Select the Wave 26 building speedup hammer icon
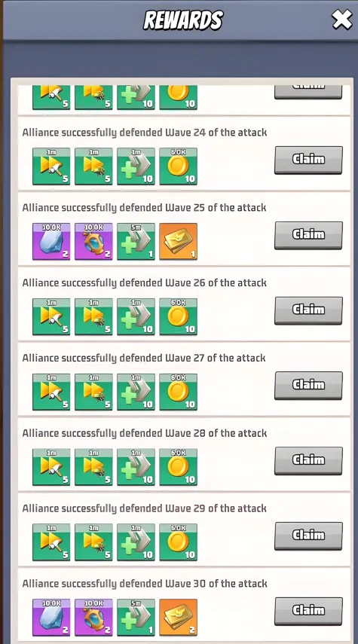 51,316
